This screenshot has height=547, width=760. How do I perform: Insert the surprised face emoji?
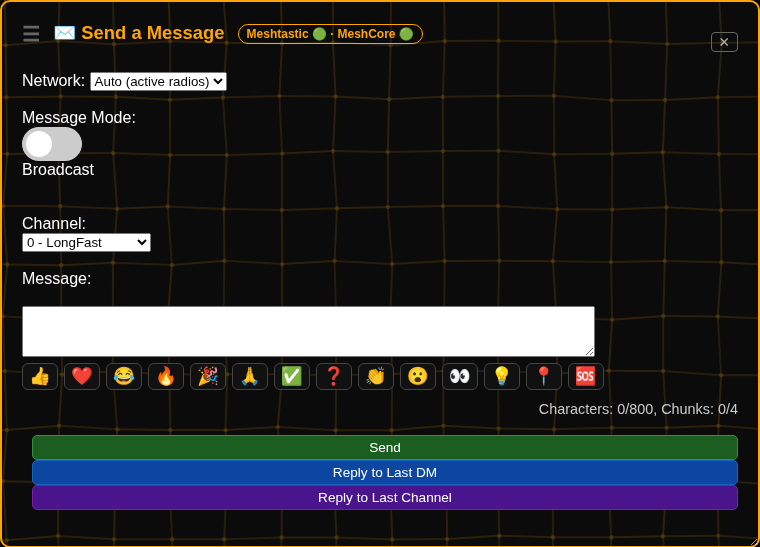[418, 376]
